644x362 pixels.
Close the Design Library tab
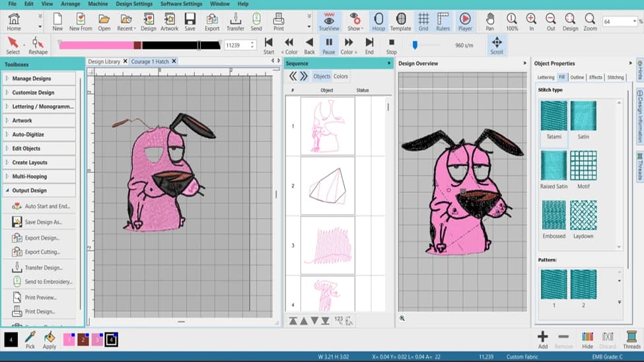(x=125, y=61)
